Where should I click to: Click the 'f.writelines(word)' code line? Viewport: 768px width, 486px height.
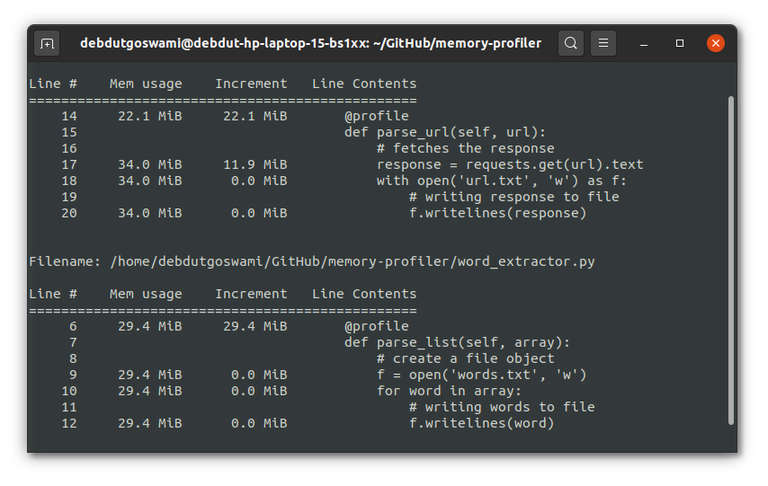coord(481,423)
